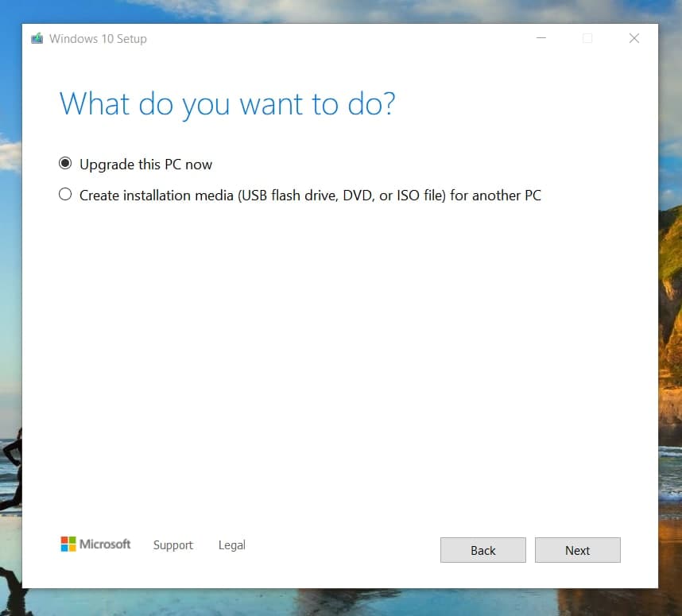The height and width of the screenshot is (616, 682).
Task: Minimize the Windows 10 Setup window
Action: [x=541, y=38]
